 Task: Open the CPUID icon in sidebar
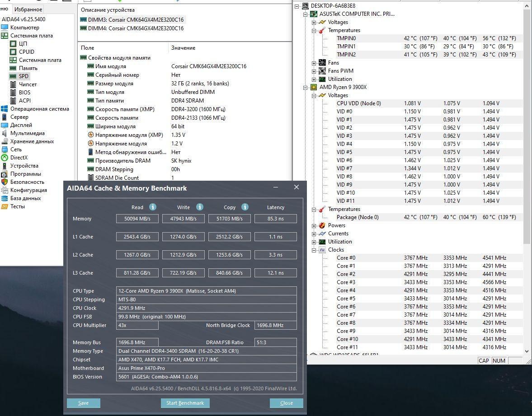point(13,52)
